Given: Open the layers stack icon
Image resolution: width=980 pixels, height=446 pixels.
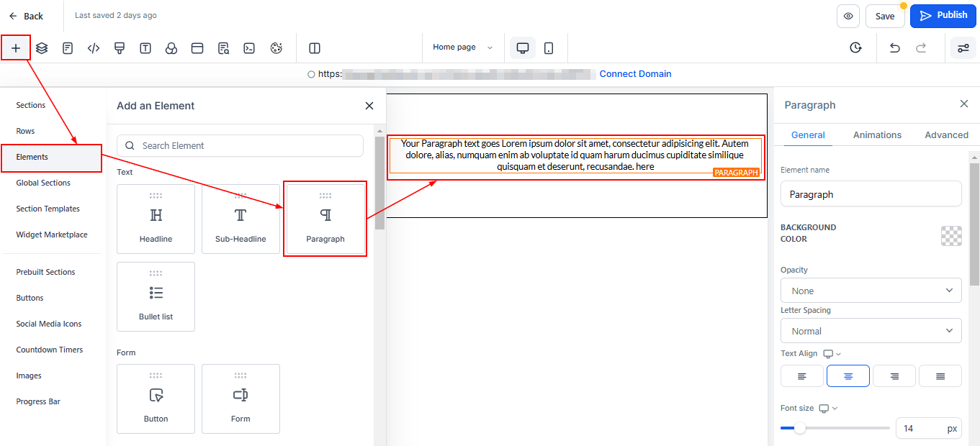Looking at the screenshot, I should pos(42,48).
